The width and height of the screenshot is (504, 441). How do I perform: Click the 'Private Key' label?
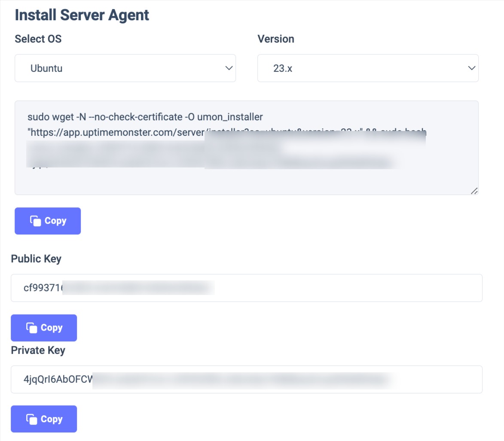tap(38, 350)
